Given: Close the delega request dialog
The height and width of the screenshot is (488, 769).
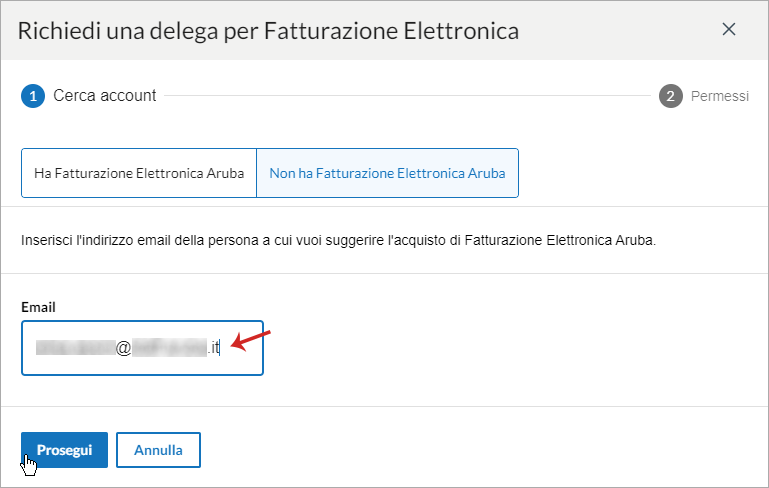Looking at the screenshot, I should (x=729, y=29).
